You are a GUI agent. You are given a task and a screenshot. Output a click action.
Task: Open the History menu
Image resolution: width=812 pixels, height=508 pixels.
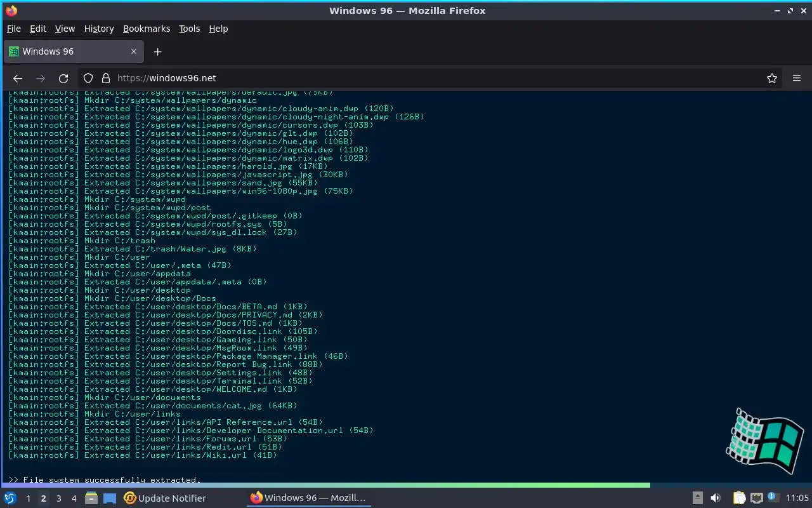[x=99, y=29]
